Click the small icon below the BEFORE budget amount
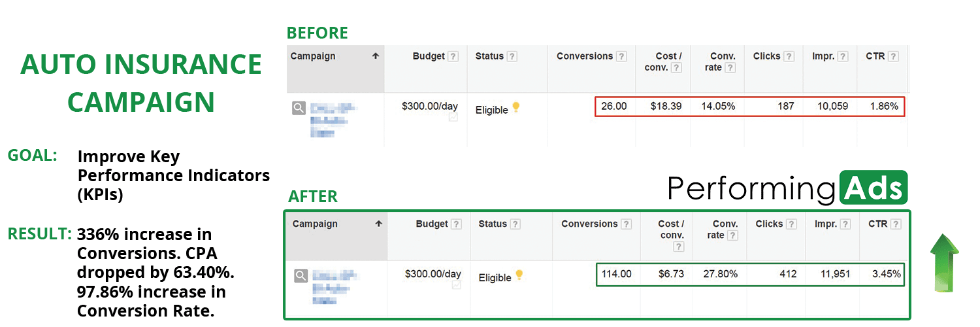The height and width of the screenshot is (327, 980). tap(453, 118)
